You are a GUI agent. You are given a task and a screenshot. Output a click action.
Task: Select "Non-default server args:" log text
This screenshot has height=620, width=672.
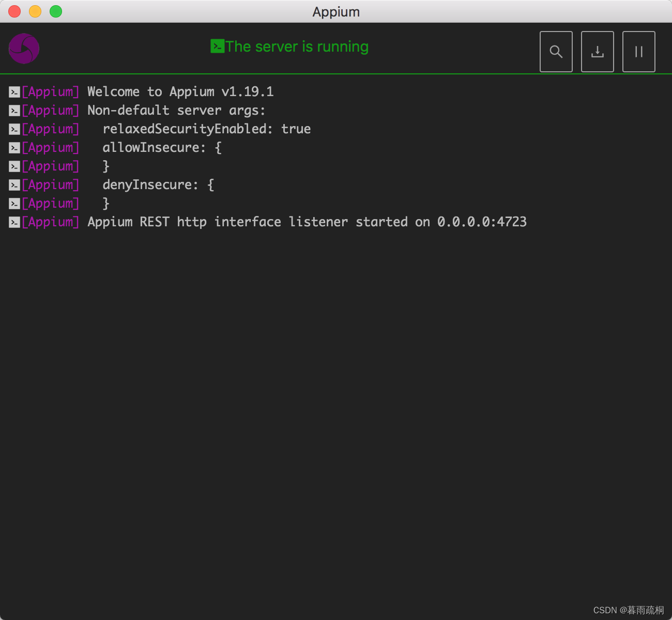tap(176, 111)
